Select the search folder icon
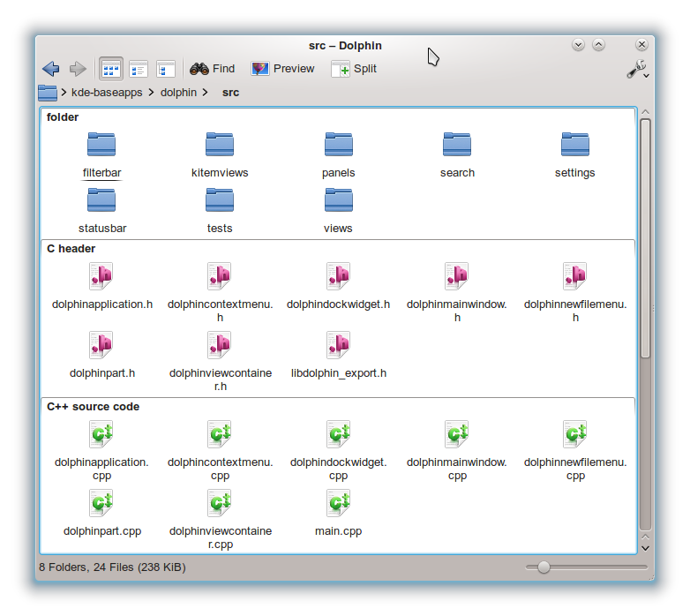The width and height of the screenshot is (690, 616). [x=457, y=145]
